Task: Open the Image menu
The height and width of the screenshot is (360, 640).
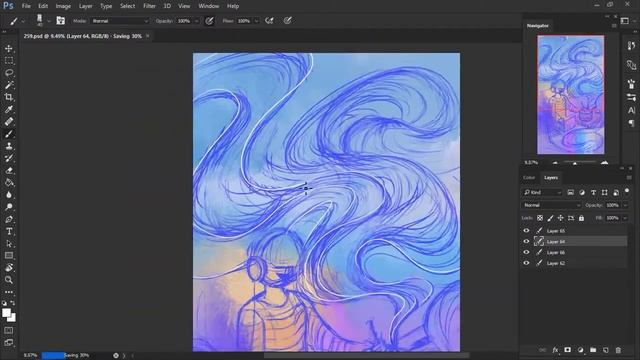Action: 63,6
